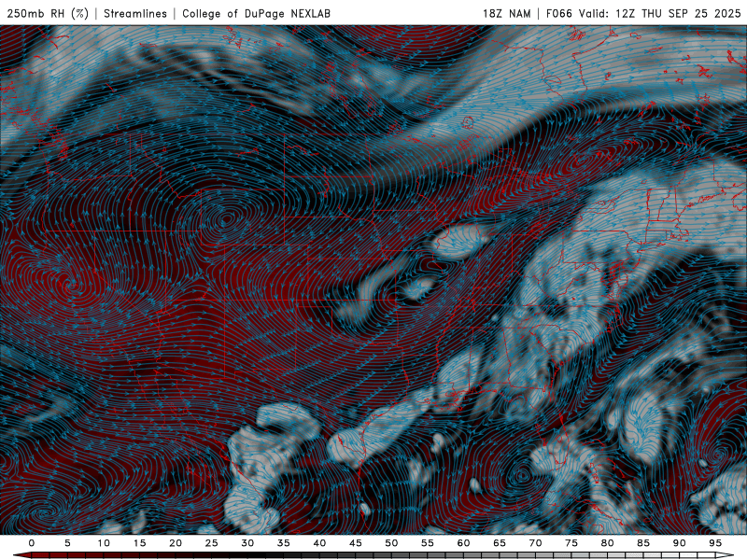Click the white right arrow end of colorbar
Screen dimensions: 747x560
[726, 555]
